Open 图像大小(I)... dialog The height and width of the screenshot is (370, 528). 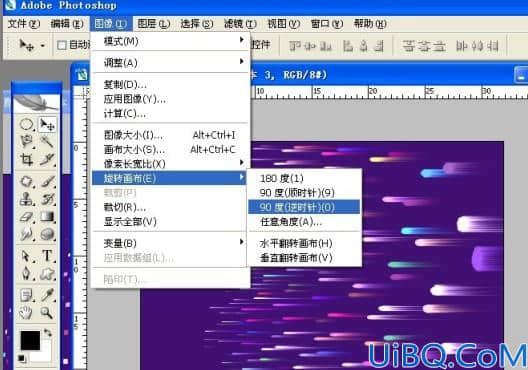point(170,135)
